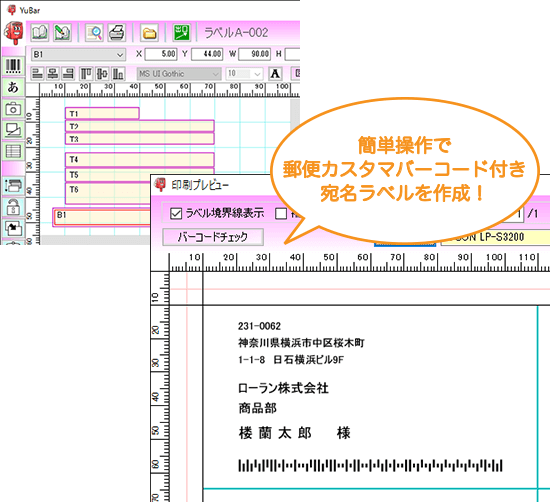Align selected objects to top
Viewport: 550px width, 502px height.
tap(86, 74)
